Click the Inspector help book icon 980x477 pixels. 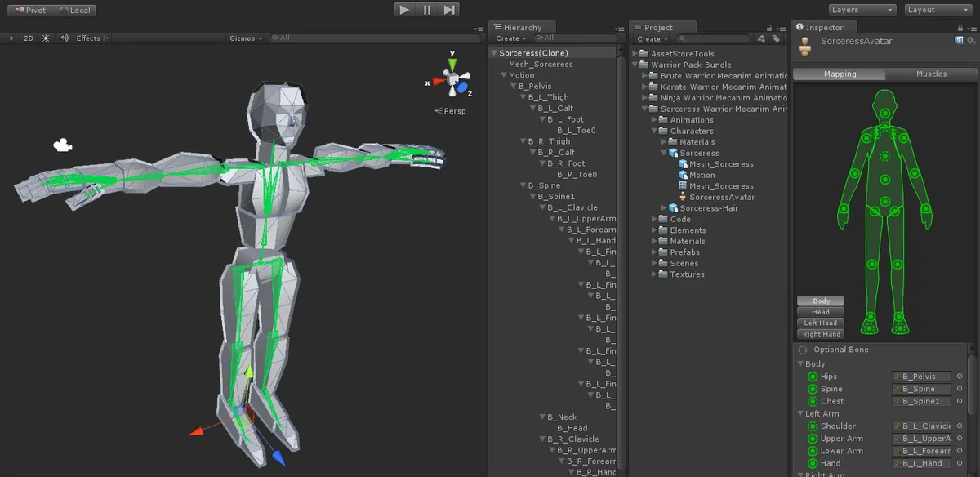pos(959,40)
